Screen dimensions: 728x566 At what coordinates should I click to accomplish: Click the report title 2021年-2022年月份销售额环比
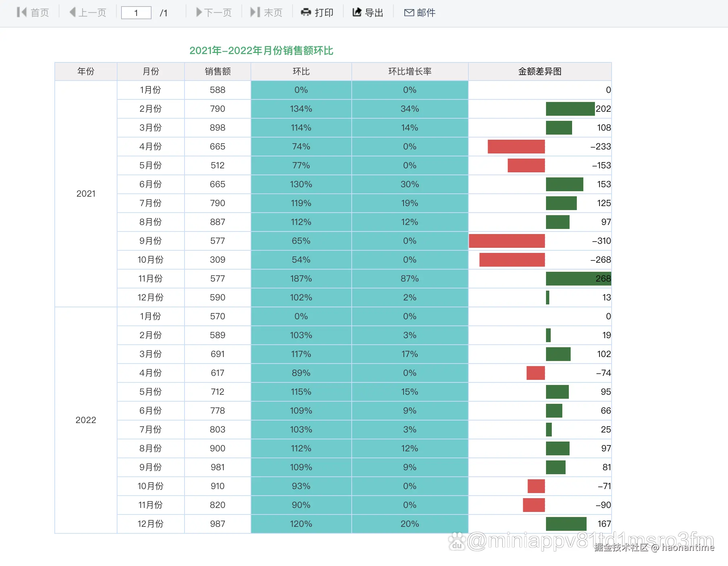(261, 50)
